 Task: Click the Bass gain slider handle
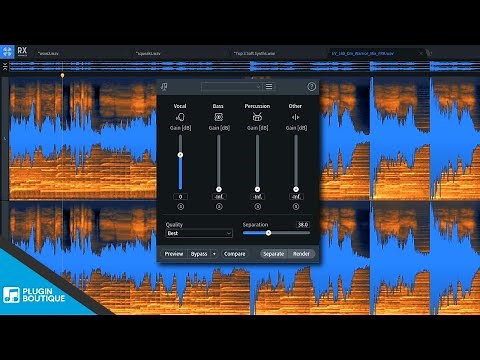[219, 189]
